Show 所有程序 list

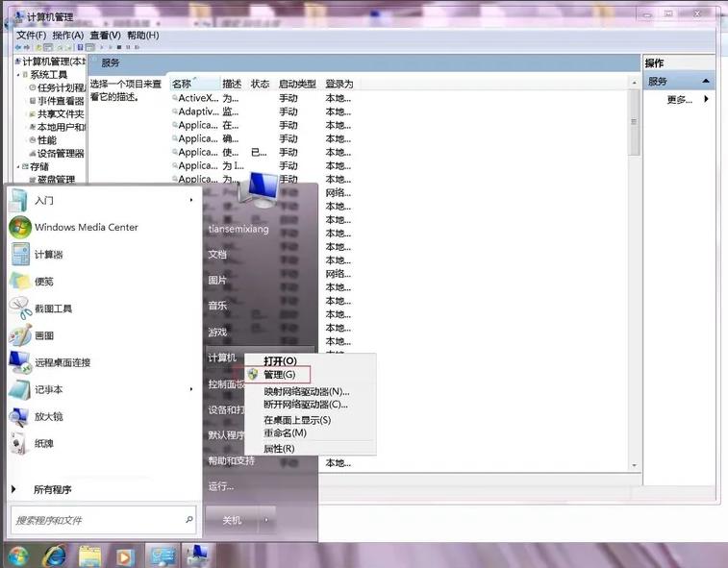(53, 489)
